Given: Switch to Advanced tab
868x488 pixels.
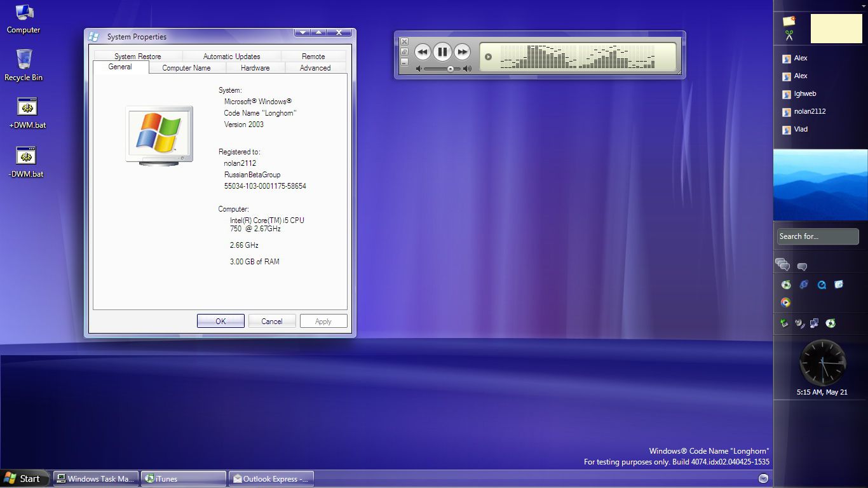Looking at the screenshot, I should (x=315, y=67).
